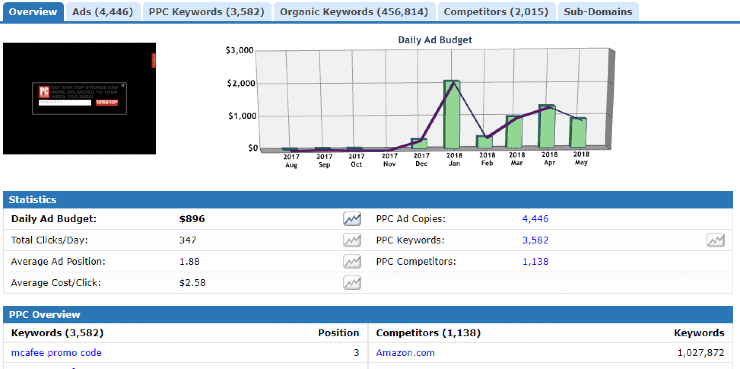740x369 pixels.
Task: Open the Sub-Domains tab
Action: 598,12
